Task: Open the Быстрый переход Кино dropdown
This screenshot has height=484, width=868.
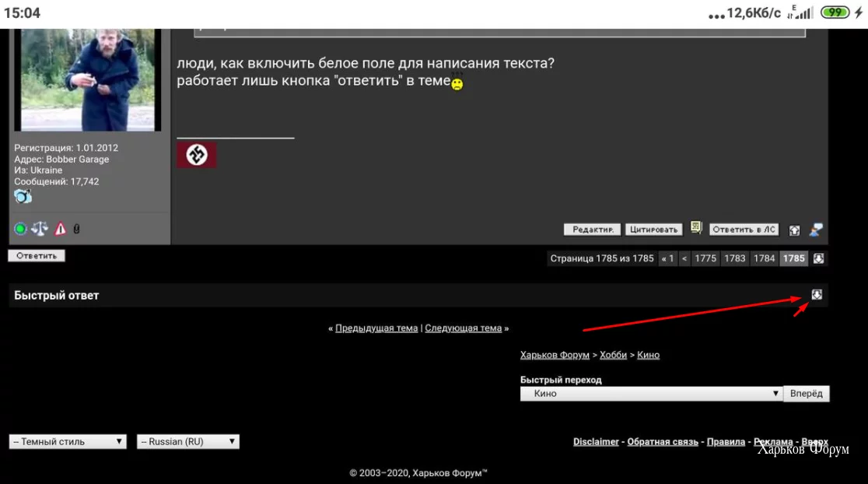Action: click(652, 394)
